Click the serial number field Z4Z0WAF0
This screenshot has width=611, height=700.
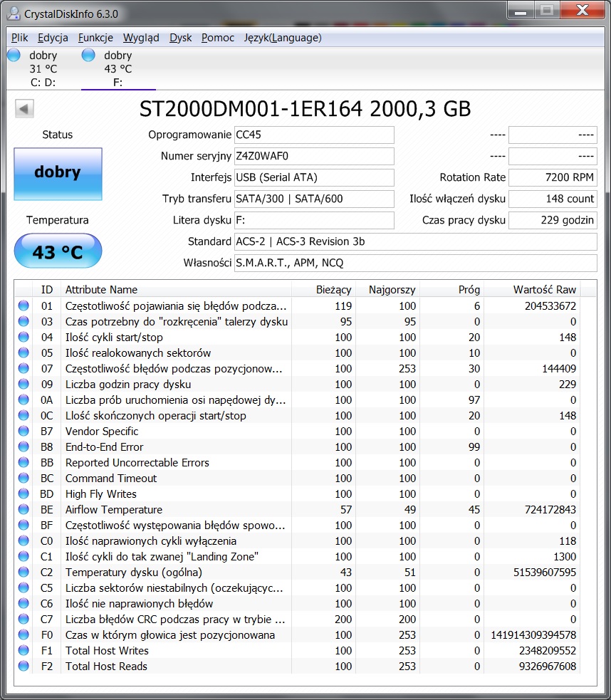(x=314, y=156)
